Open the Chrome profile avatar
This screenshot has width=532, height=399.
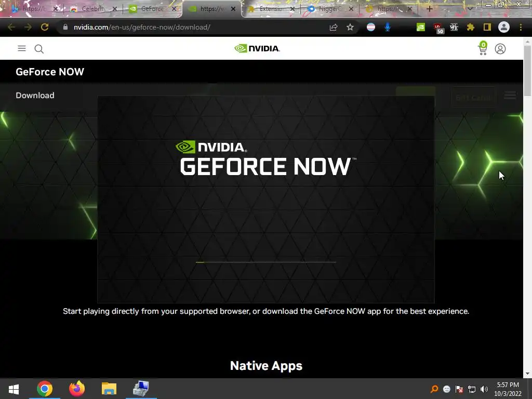tap(504, 27)
